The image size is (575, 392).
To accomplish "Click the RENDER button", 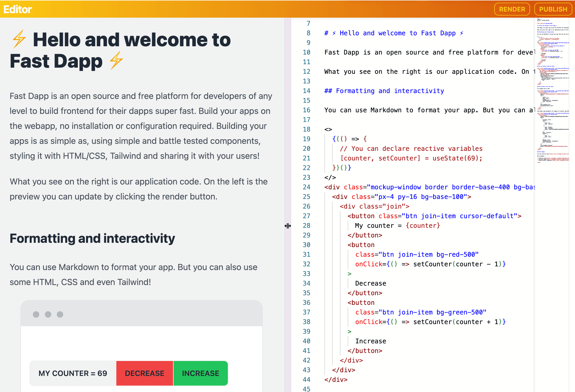I will point(512,9).
